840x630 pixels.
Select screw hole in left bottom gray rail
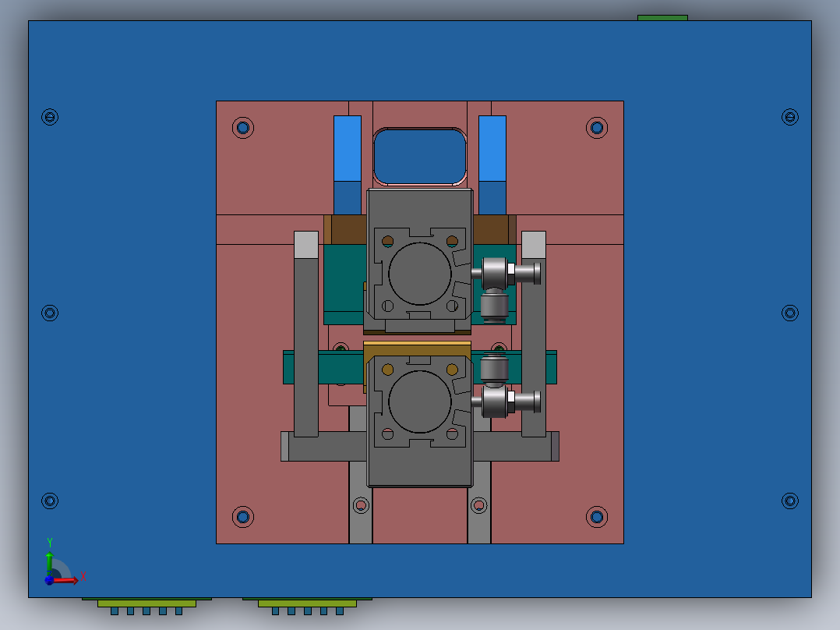pyautogui.click(x=361, y=505)
